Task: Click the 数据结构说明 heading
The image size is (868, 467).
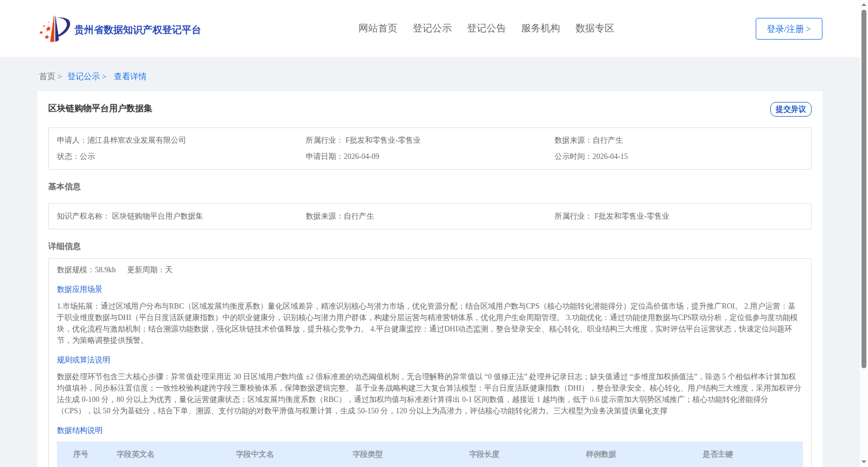Action: coord(80,430)
